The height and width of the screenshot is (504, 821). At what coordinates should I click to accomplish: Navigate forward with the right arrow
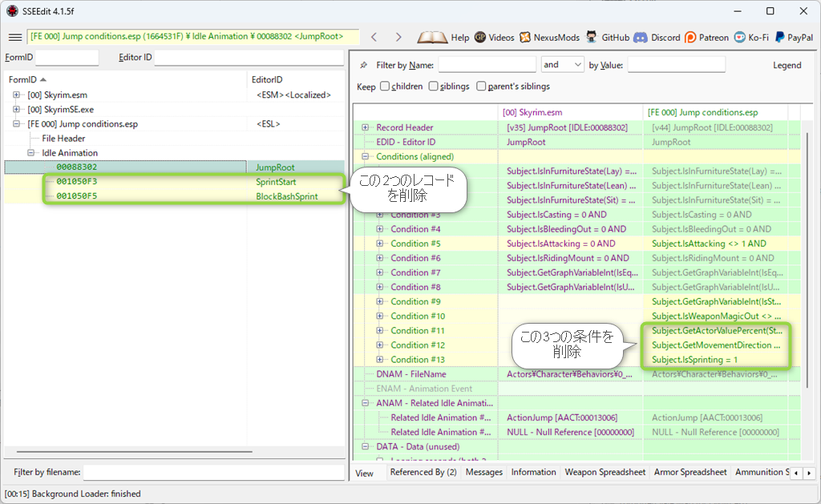click(398, 37)
